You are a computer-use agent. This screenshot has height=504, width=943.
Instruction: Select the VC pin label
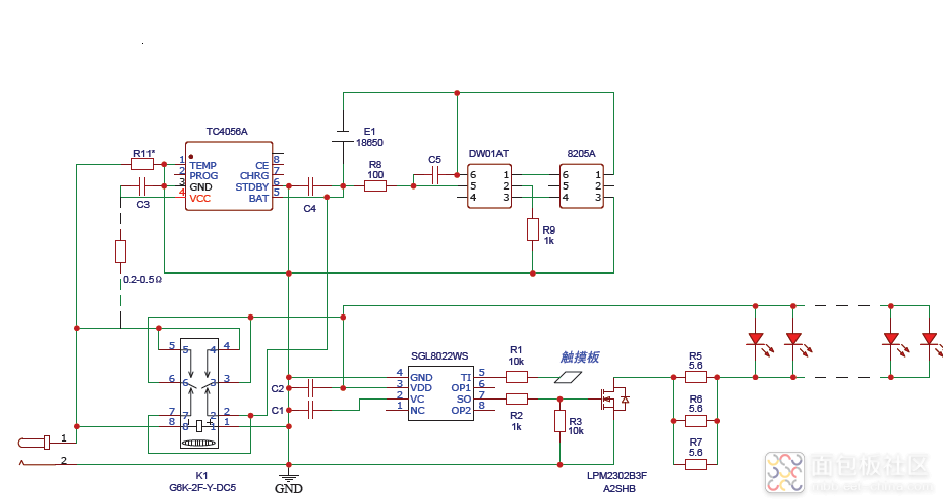click(417, 399)
